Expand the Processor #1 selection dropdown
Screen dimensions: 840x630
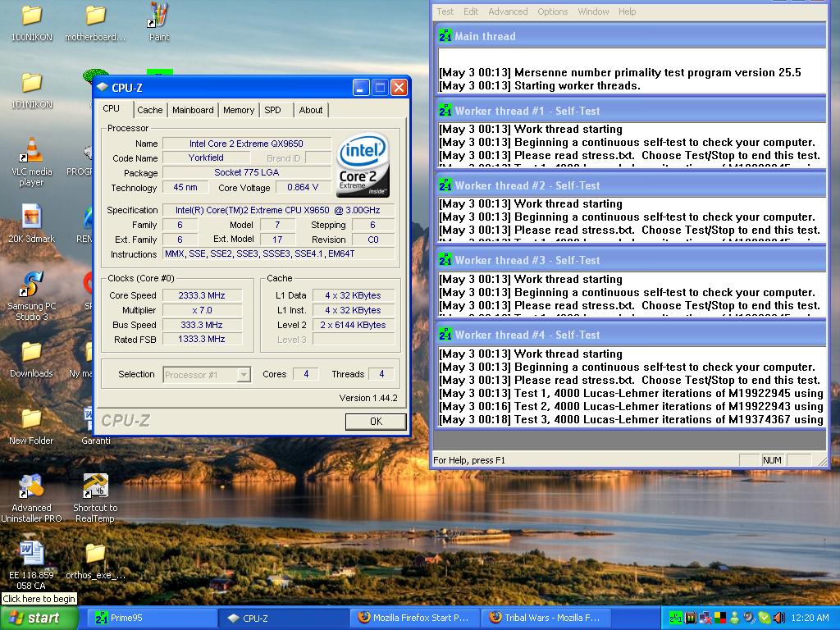coord(244,374)
